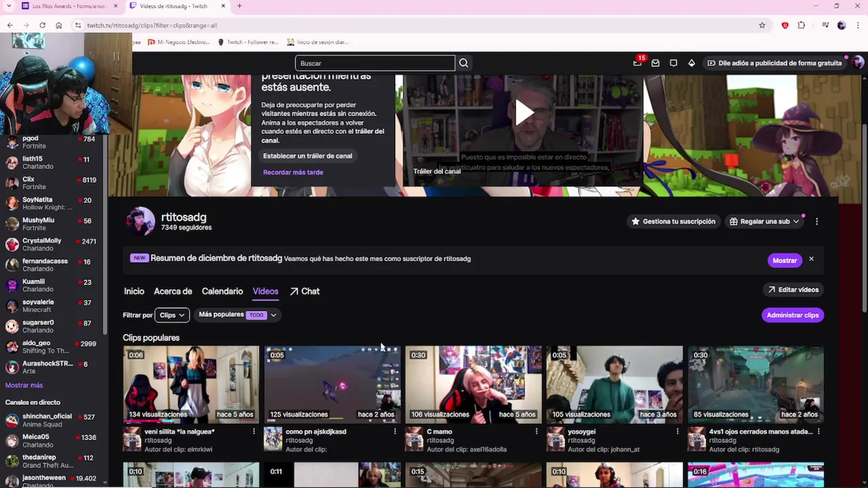Click the 'Mostrar' recap button
868x488 pixels.
tap(785, 260)
